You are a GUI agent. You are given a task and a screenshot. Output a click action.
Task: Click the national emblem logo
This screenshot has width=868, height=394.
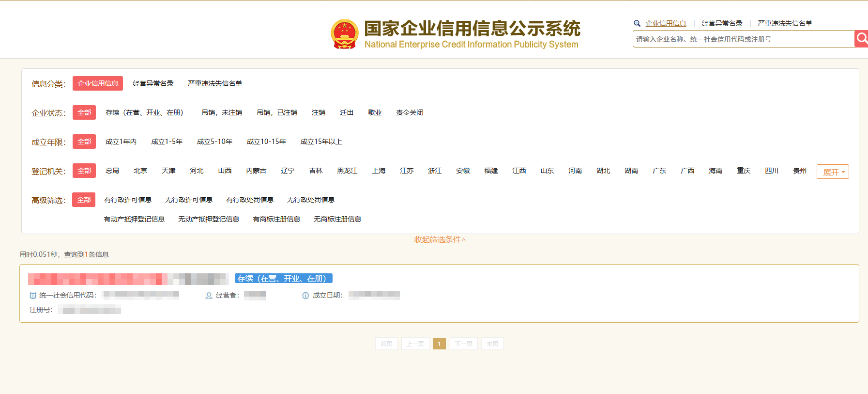tap(344, 34)
